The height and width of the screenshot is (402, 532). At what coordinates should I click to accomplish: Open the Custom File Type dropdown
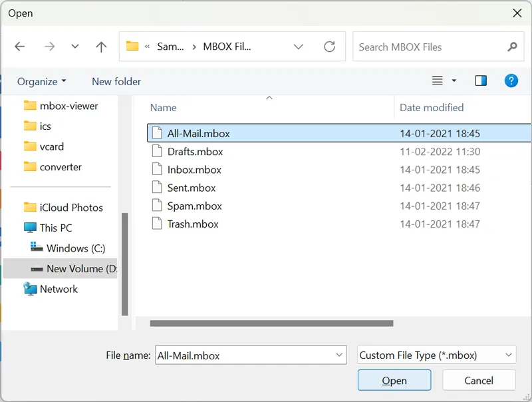pyautogui.click(x=436, y=355)
